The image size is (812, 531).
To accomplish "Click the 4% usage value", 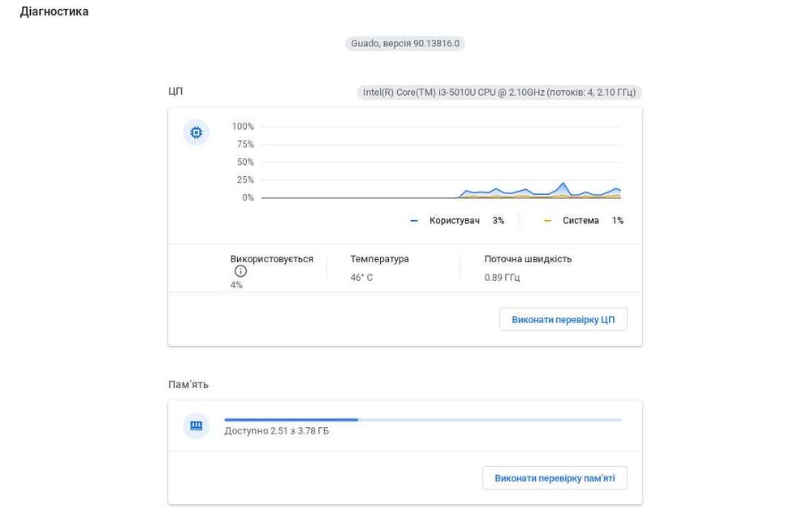I will point(236,285).
